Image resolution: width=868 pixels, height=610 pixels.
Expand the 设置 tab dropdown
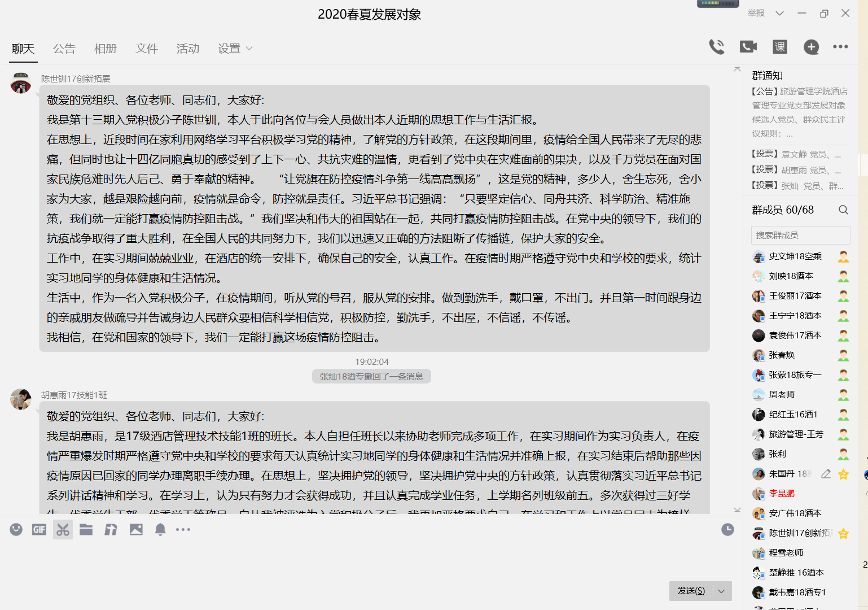coord(235,49)
